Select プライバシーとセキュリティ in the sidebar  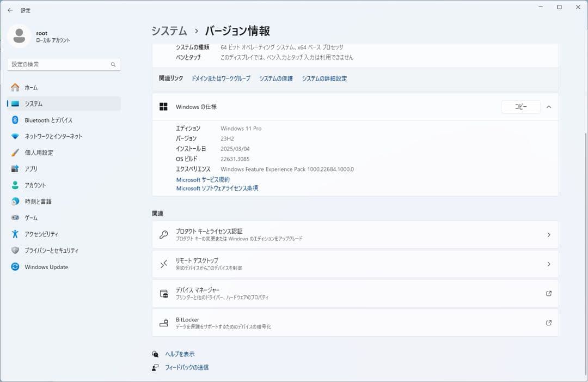[x=54, y=251]
